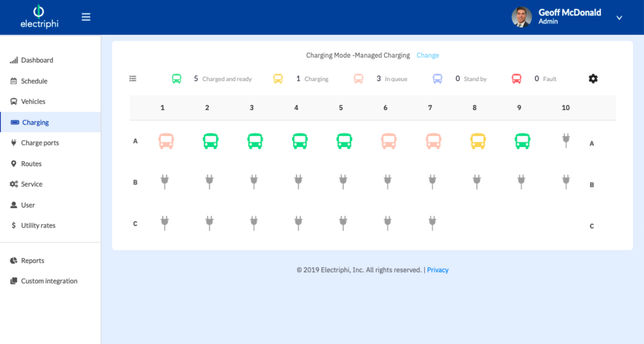Click empty plug at slot A10
The height and width of the screenshot is (344, 644).
(x=566, y=141)
